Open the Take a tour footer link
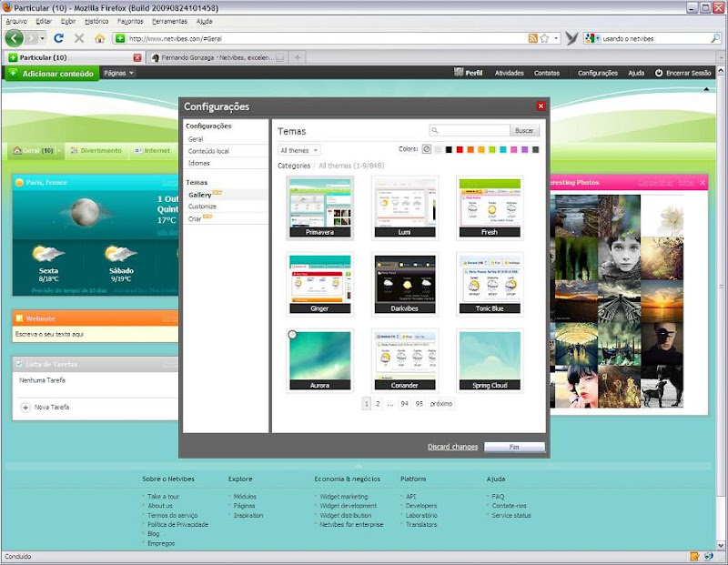 [x=163, y=496]
